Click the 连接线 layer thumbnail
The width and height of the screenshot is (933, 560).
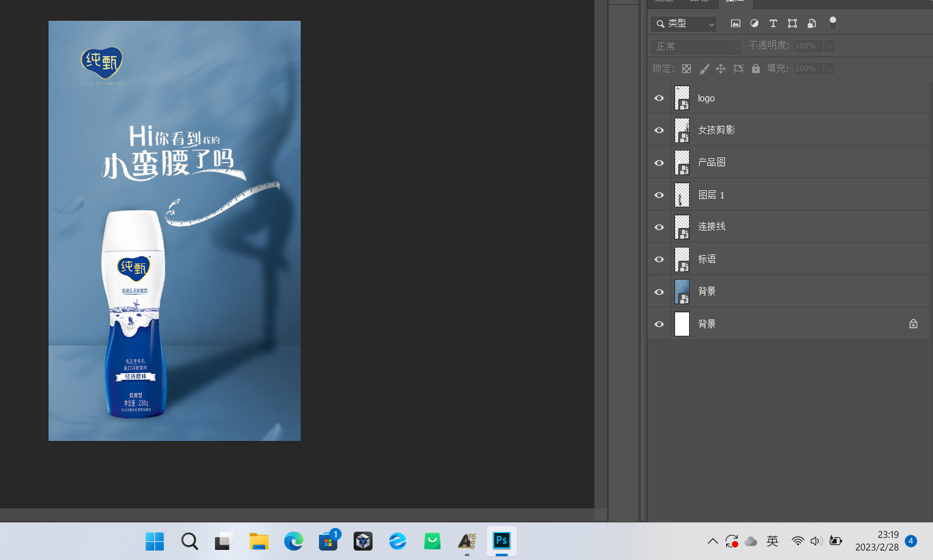(682, 227)
